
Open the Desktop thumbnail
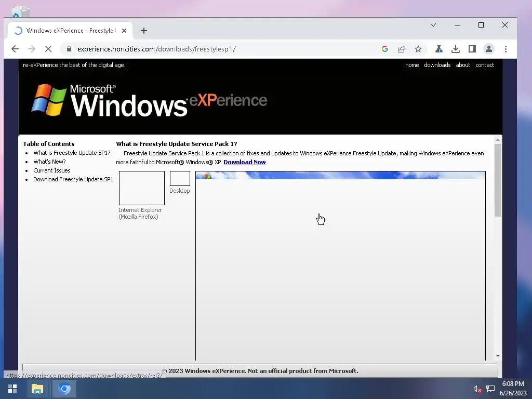[180, 179]
